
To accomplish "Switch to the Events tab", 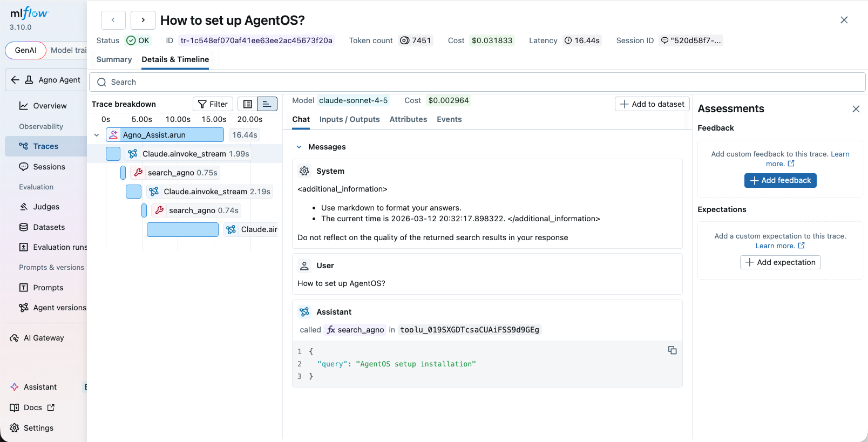I will 449,119.
